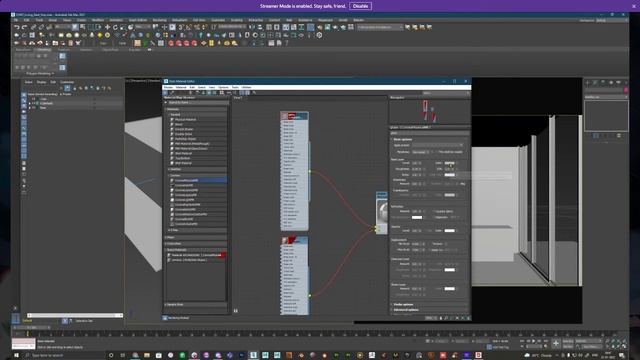Viewport: 640px width, 360px height.
Task: Click Windows taskbar search box
Action: pyautogui.click(x=63, y=355)
